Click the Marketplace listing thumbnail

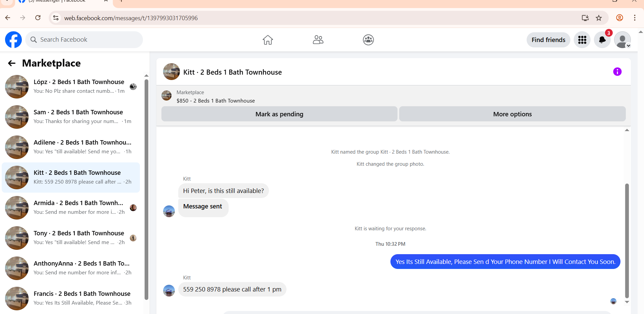click(166, 95)
